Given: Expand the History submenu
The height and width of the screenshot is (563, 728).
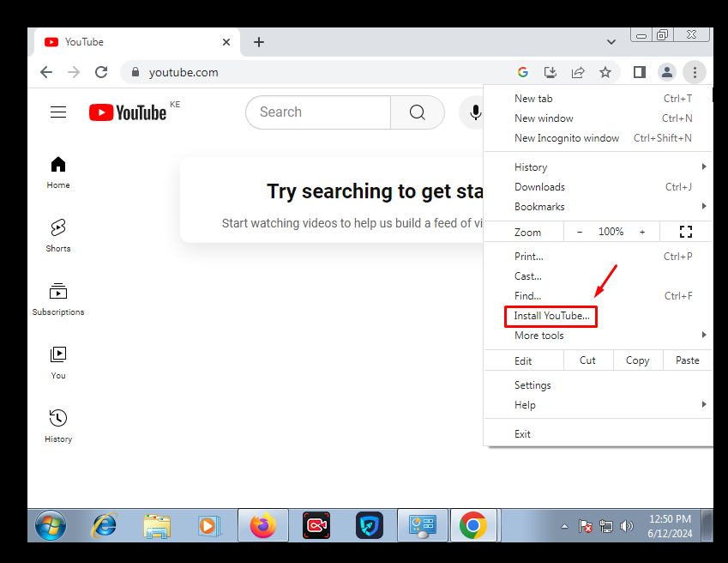Looking at the screenshot, I should coord(598,167).
